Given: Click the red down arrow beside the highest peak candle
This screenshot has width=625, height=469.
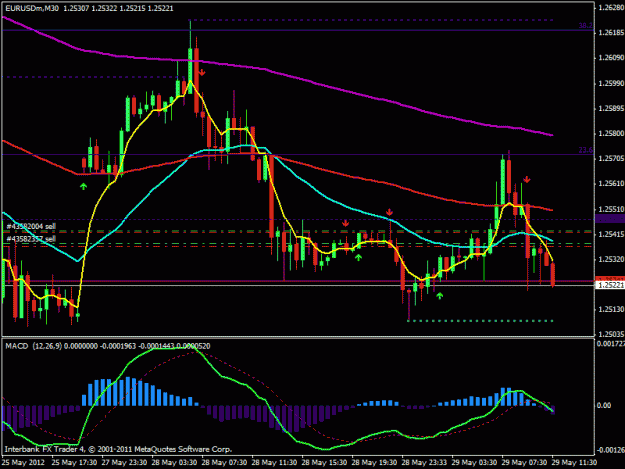Looking at the screenshot, I should coord(202,73).
